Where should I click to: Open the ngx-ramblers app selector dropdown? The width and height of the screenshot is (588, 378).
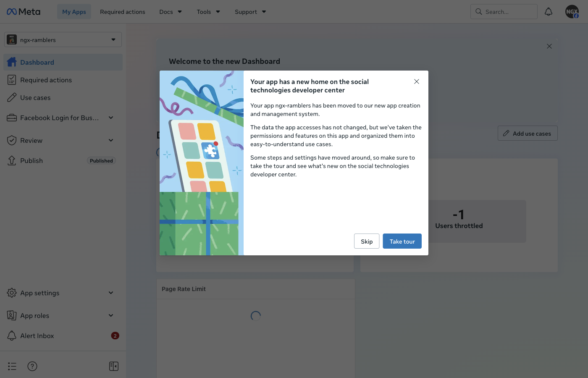(x=63, y=39)
